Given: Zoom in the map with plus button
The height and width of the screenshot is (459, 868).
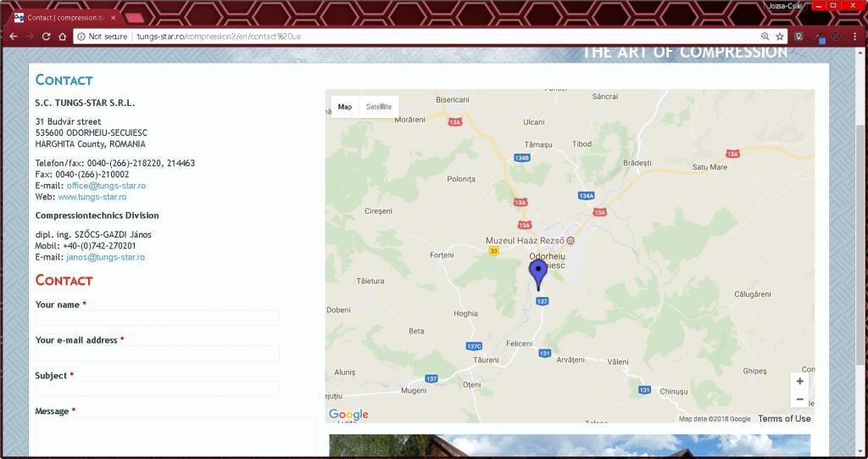Looking at the screenshot, I should click(x=799, y=382).
